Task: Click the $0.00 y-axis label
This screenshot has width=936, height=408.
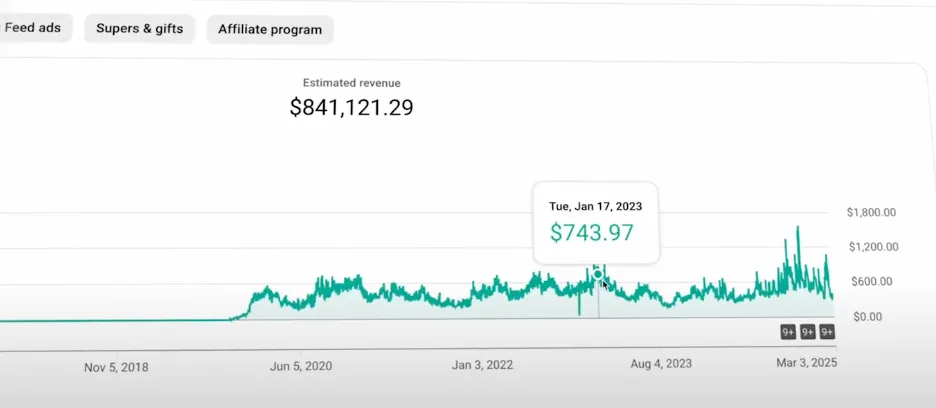Action: coord(869,317)
